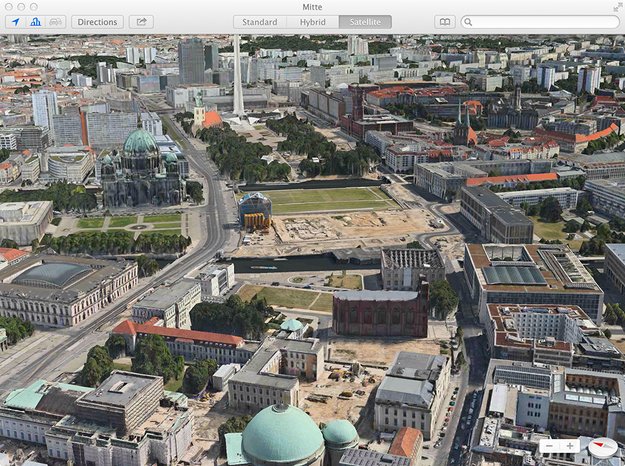Screen dimensions: 625x466
Task: Open the Bookmarks book icon
Action: pos(445,22)
